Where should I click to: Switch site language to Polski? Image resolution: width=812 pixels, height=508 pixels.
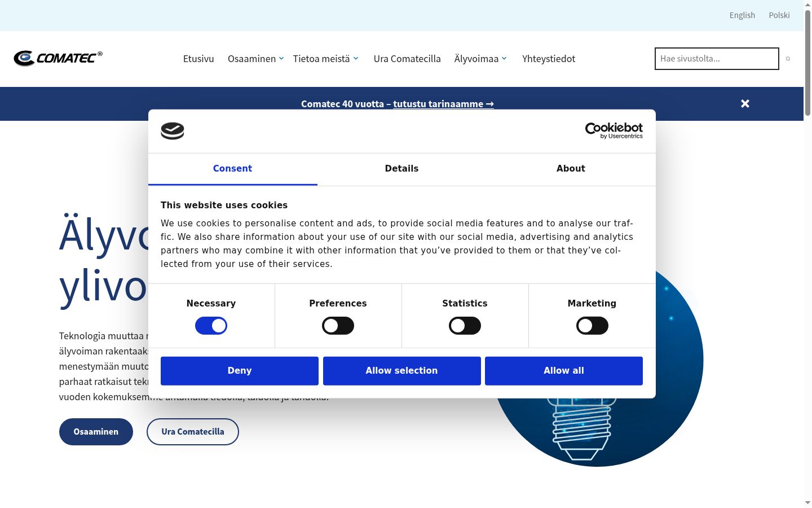click(779, 15)
